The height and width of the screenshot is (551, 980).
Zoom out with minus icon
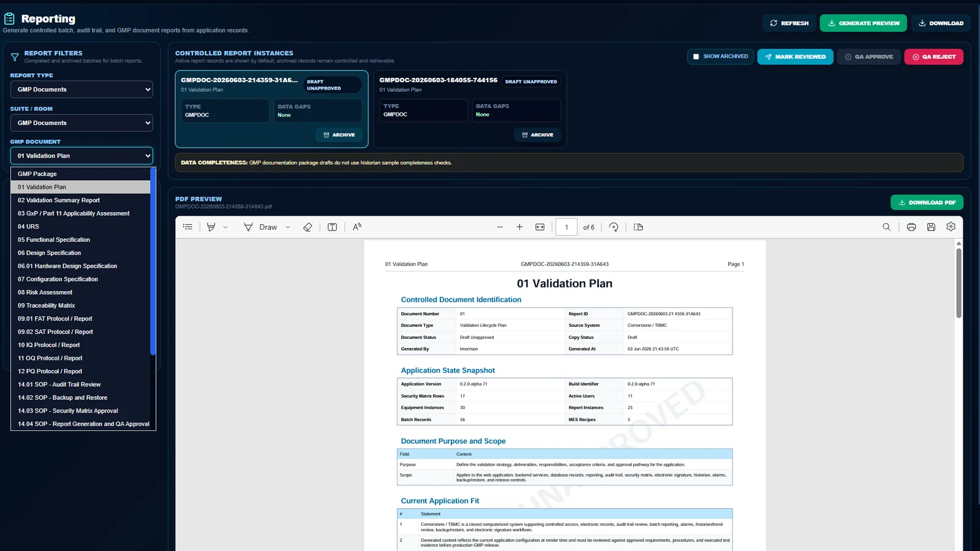coord(500,227)
